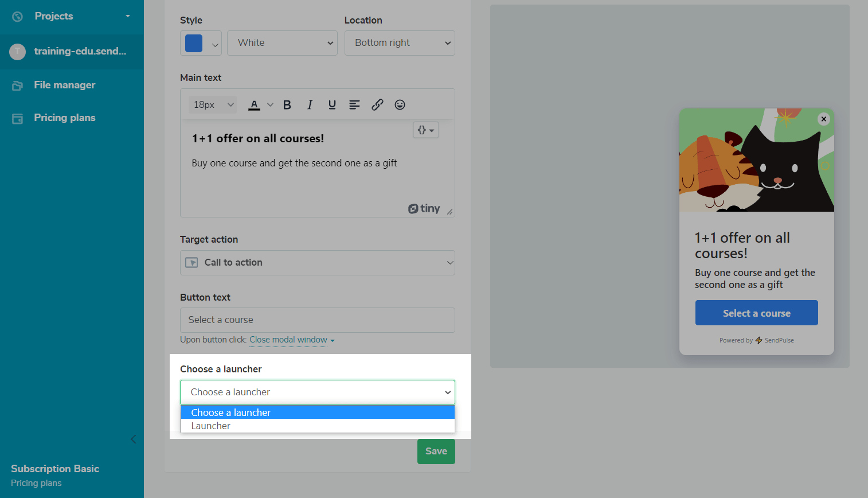Viewport: 868px width, 498px height.
Task: Click the Projects globe icon
Action: coord(18,17)
